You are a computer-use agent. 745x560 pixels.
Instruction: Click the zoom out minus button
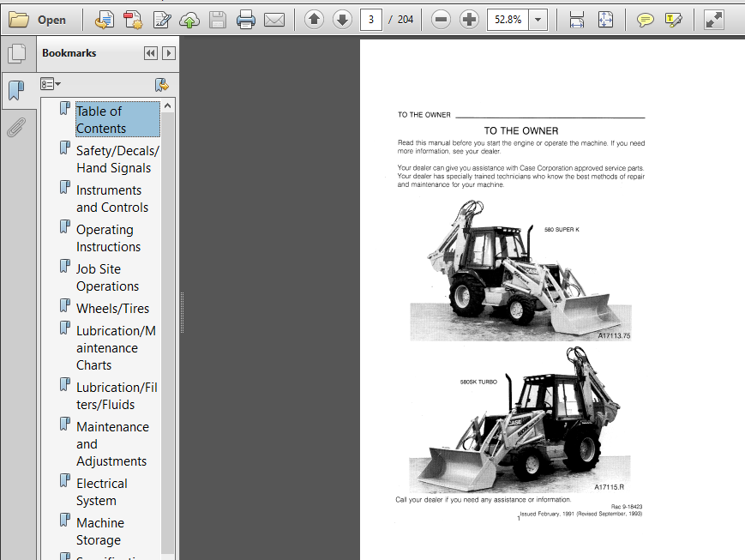441,20
